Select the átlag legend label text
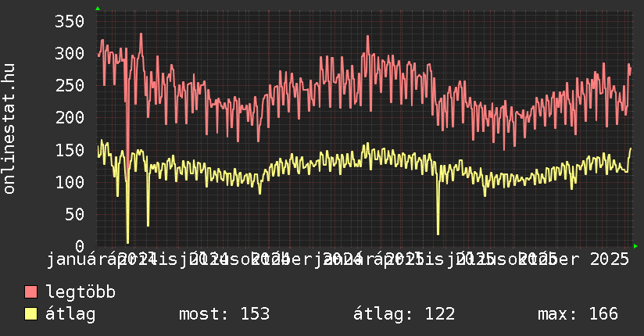Screen dimensions: 644x336 (70, 314)
